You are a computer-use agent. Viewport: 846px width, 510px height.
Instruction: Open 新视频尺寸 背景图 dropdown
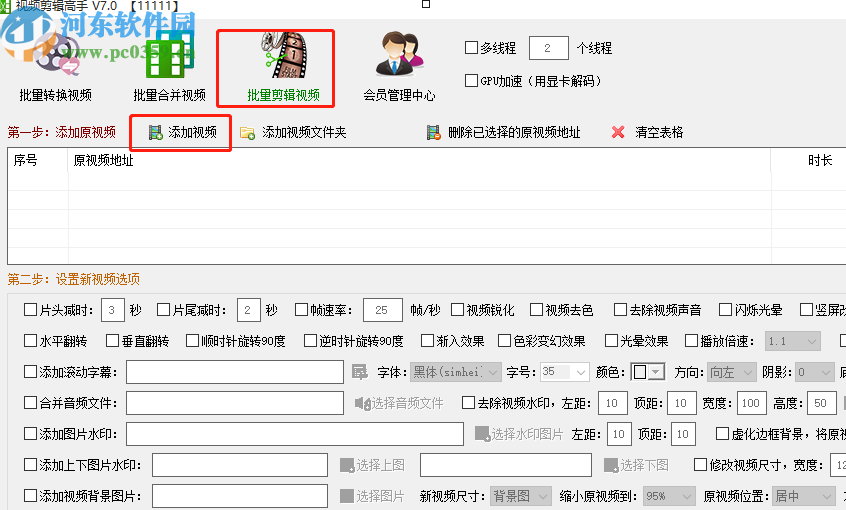(x=521, y=496)
